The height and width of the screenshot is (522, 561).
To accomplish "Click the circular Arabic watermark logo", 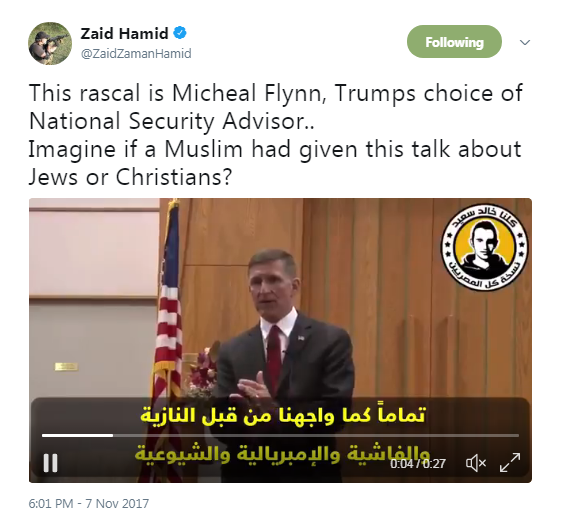I will (484, 247).
